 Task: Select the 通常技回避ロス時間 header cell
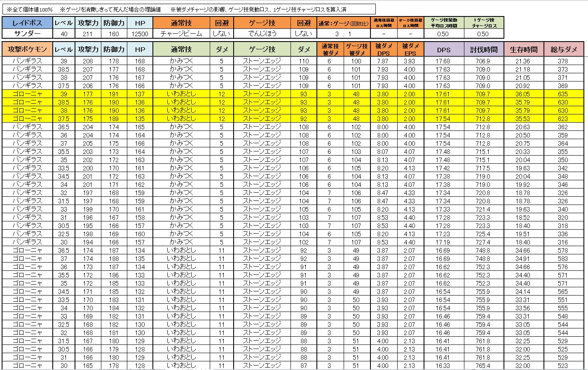(383, 23)
